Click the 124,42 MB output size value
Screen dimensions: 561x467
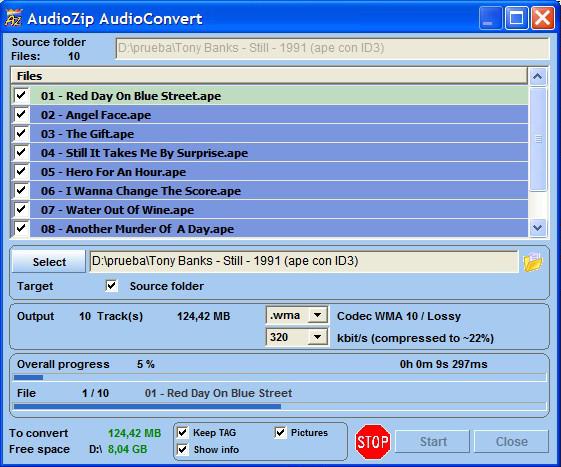pyautogui.click(x=204, y=316)
